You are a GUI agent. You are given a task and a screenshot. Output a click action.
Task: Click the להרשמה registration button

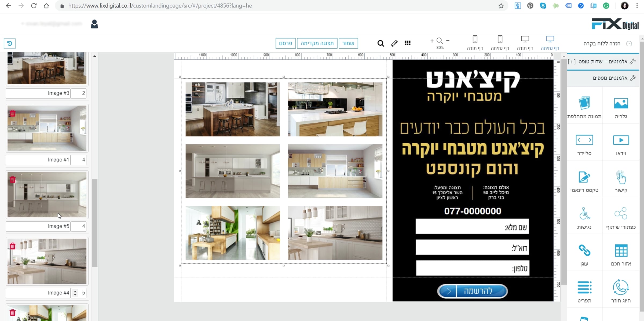click(x=472, y=291)
